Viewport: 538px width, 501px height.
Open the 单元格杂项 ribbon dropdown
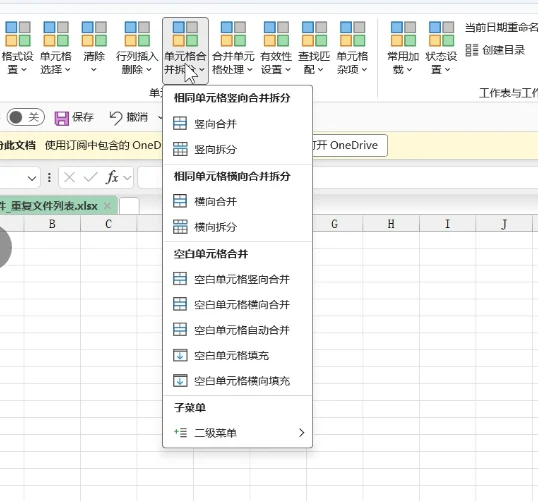click(352, 48)
